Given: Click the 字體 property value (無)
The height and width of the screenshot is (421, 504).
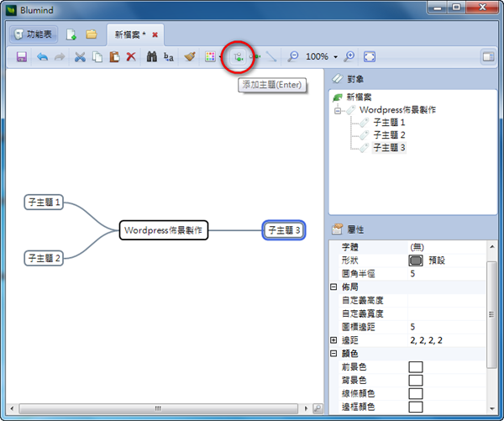Looking at the screenshot, I should (x=447, y=247).
